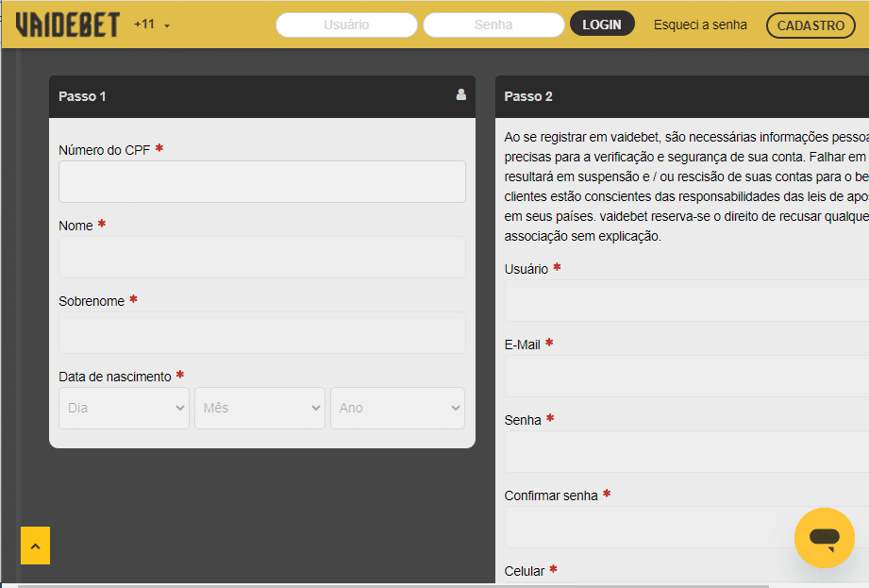The width and height of the screenshot is (869, 588).
Task: Expand the Ano dropdown
Action: tap(396, 408)
